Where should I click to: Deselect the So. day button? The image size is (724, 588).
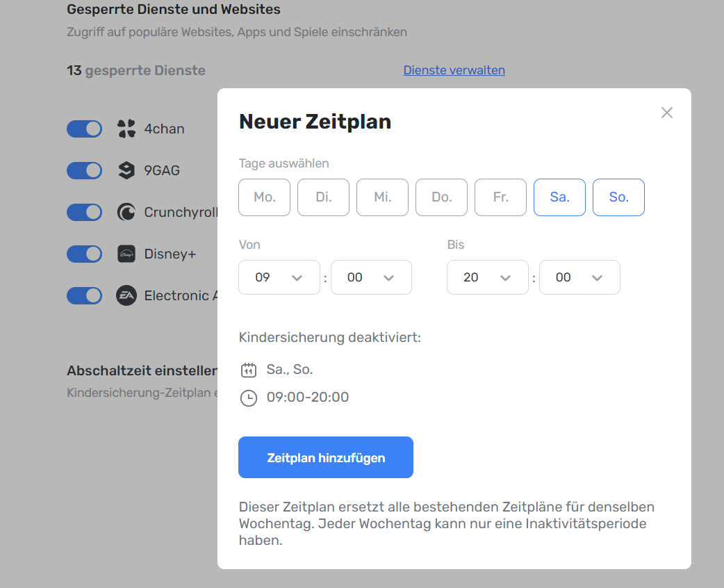pyautogui.click(x=618, y=197)
